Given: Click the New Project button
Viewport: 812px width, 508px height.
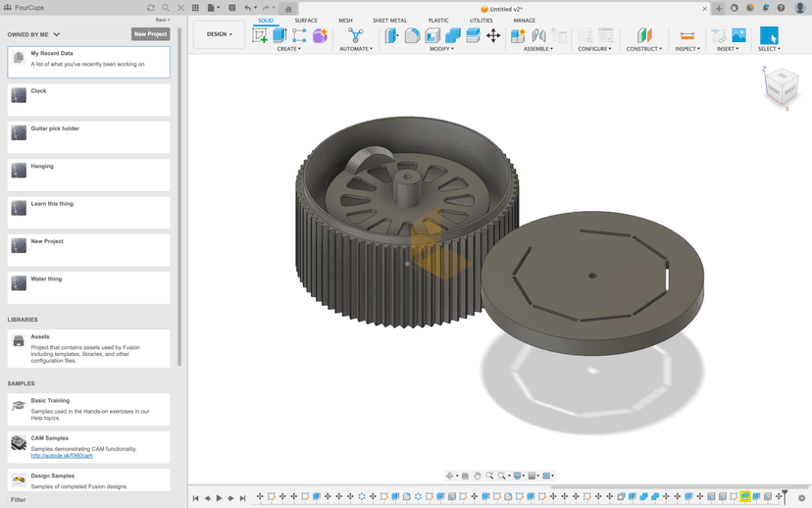Looking at the screenshot, I should pyautogui.click(x=151, y=34).
